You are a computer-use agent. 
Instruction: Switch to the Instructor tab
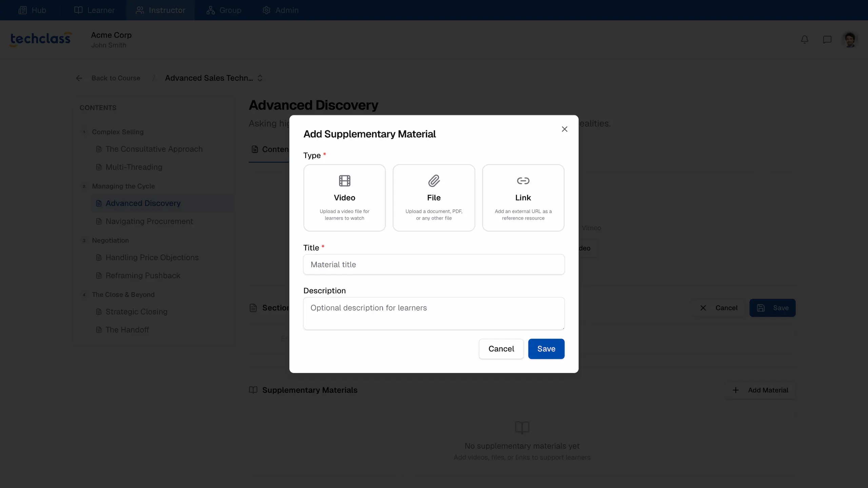click(160, 10)
